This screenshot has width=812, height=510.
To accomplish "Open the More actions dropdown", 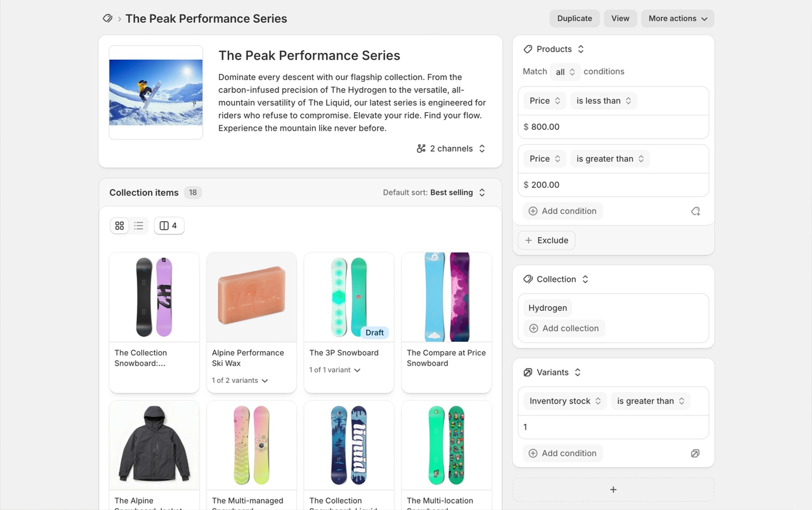I will coord(677,18).
